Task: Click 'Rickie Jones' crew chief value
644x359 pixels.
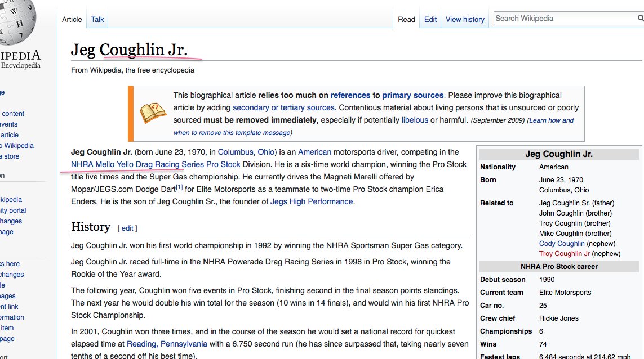Action: click(x=558, y=318)
